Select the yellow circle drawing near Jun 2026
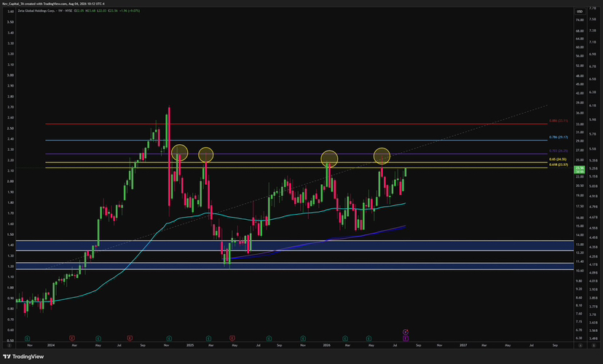 coord(382,156)
